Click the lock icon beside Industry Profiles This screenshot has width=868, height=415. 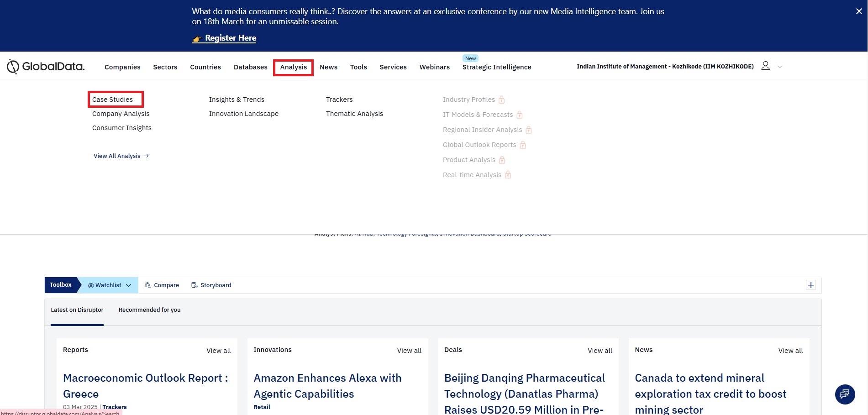(501, 100)
